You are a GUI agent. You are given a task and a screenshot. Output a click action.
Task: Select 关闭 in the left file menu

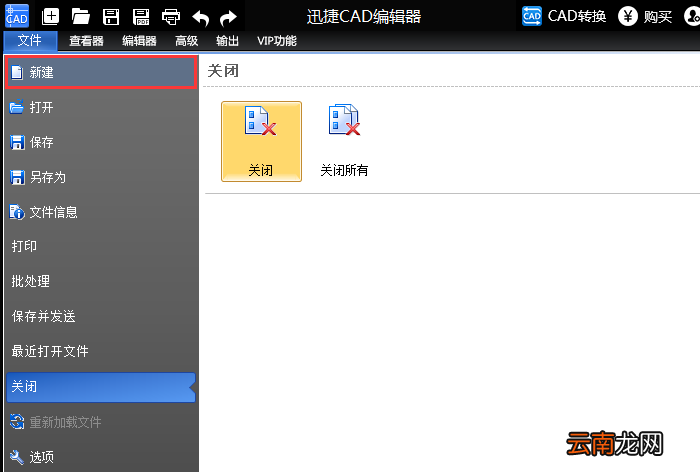click(x=101, y=387)
